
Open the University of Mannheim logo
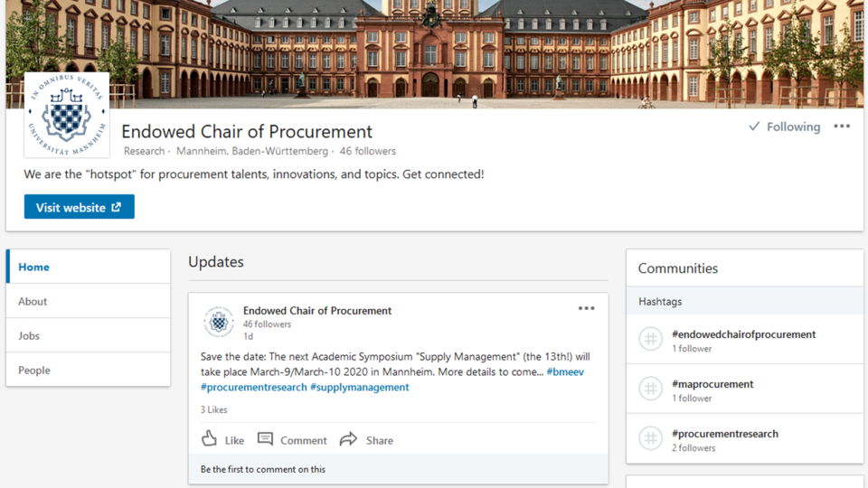click(x=67, y=115)
